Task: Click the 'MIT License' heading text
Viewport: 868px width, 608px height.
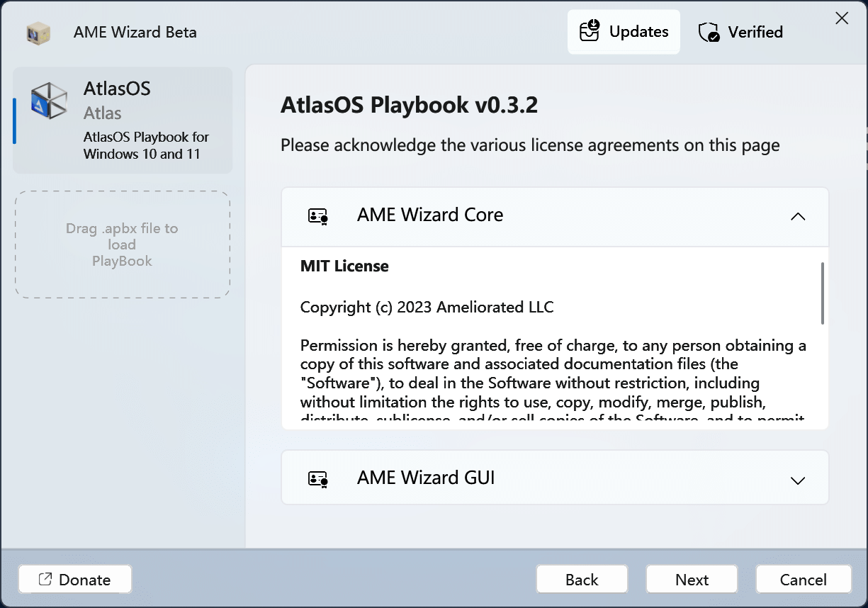Action: [344, 266]
